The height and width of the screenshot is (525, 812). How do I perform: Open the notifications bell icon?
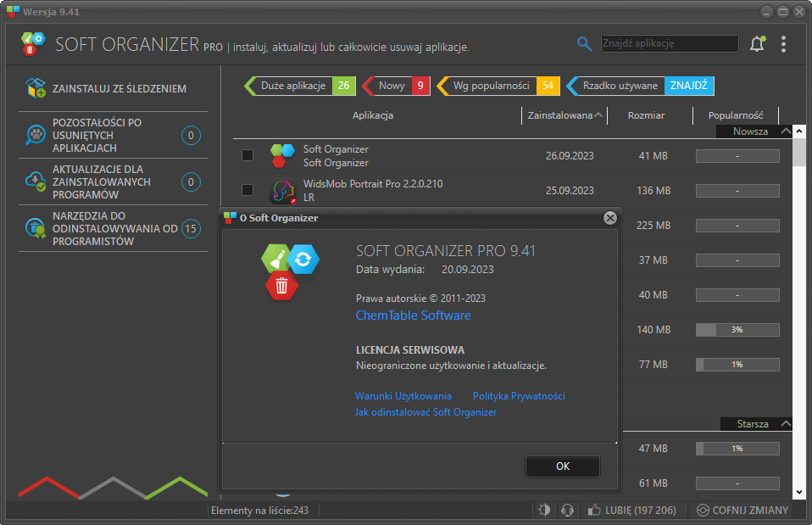757,44
